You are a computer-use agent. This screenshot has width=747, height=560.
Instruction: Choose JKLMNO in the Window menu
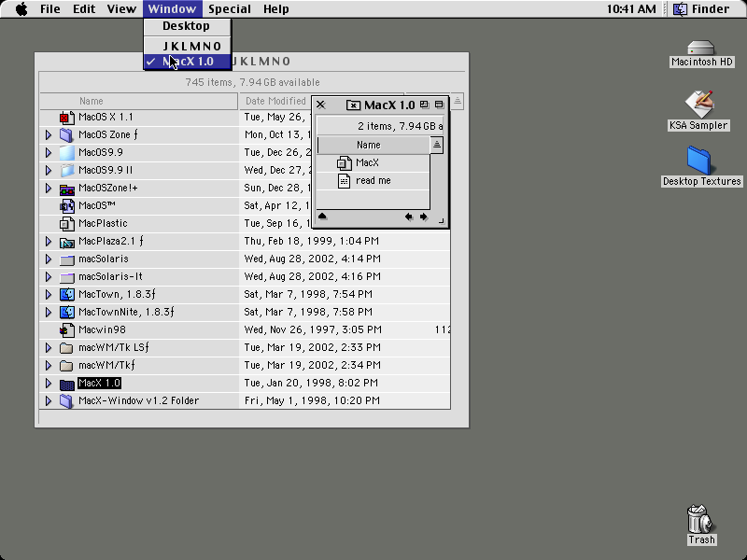click(x=188, y=46)
